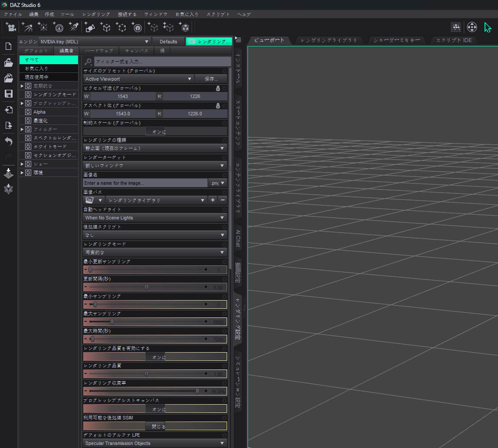Click the create new circular target icon
498x448 pixels.
tap(137, 27)
